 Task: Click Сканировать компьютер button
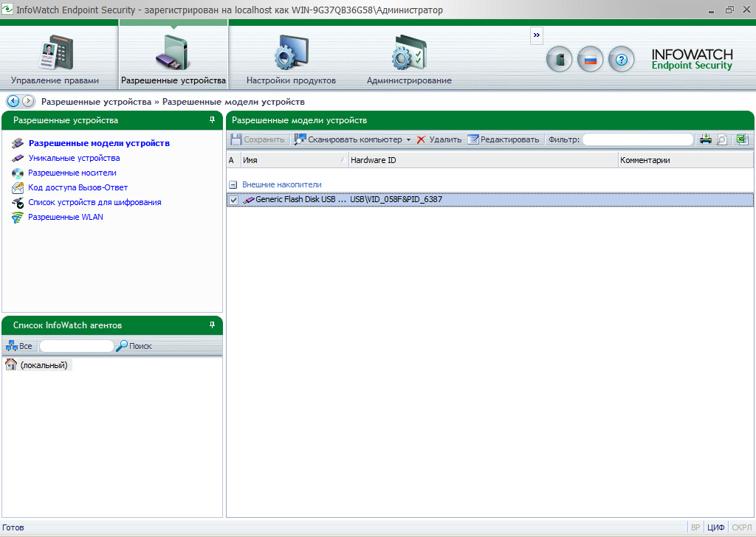(x=348, y=139)
